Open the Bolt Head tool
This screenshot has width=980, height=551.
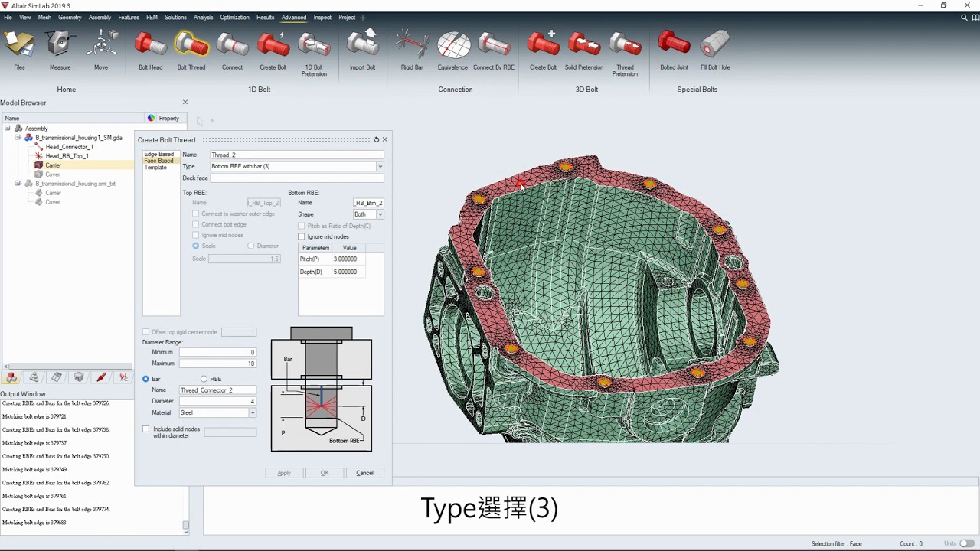[150, 50]
